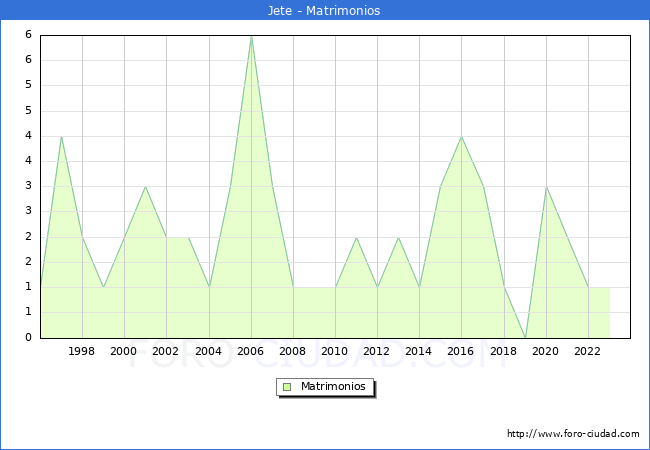Select the 2002 x-axis label
The image size is (650, 450).
point(165,351)
